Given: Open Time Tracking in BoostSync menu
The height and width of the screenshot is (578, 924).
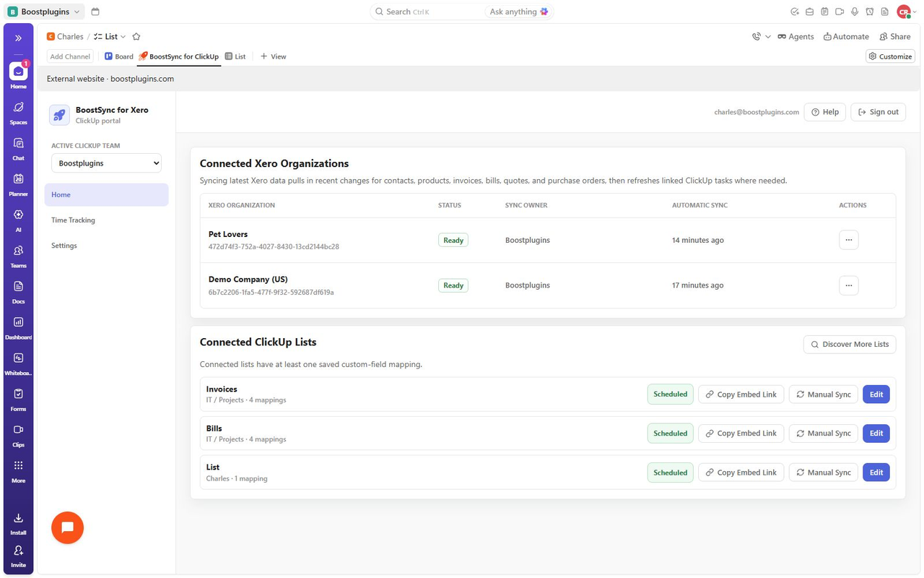Looking at the screenshot, I should pos(106,220).
